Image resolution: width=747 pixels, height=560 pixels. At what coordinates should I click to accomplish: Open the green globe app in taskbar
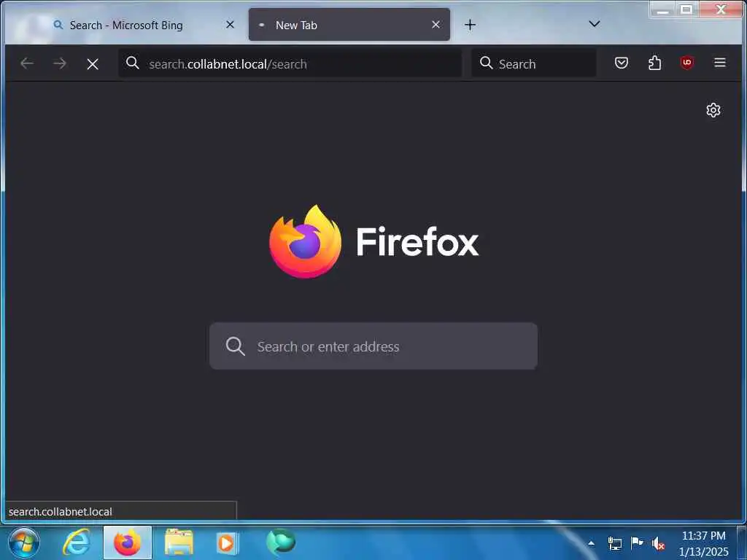click(281, 542)
